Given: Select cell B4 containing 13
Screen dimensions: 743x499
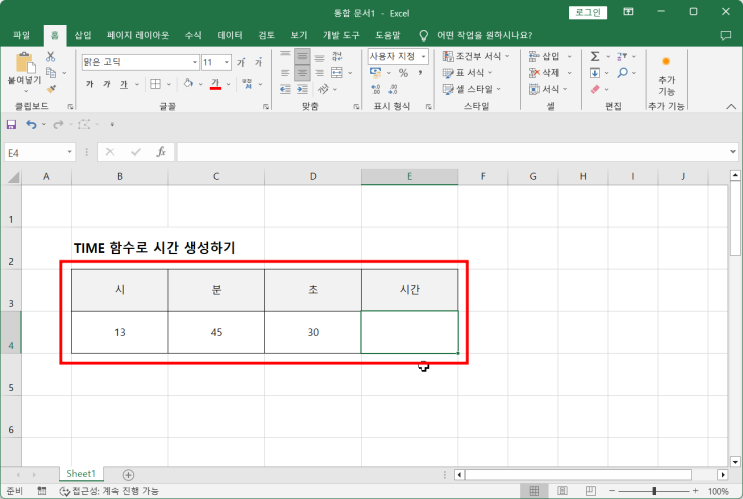Looking at the screenshot, I should pyautogui.click(x=120, y=332).
